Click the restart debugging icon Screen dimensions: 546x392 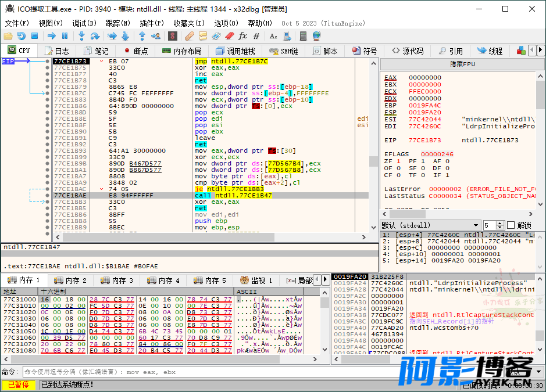[x=22, y=36]
